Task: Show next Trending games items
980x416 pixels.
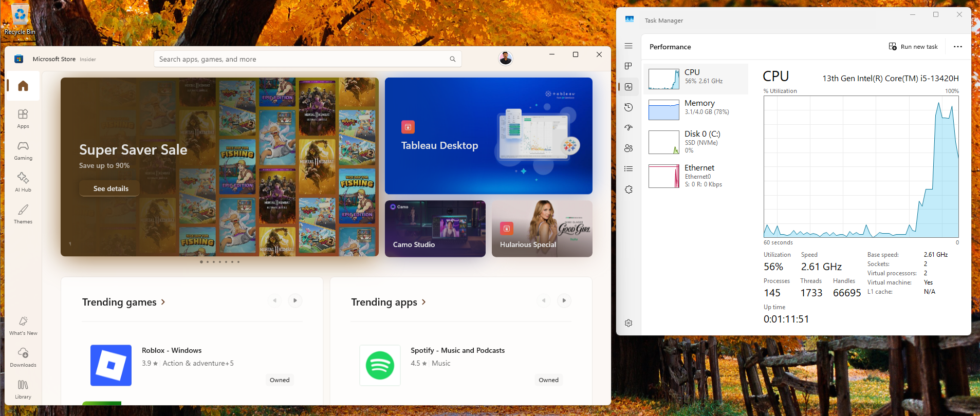Action: point(295,300)
